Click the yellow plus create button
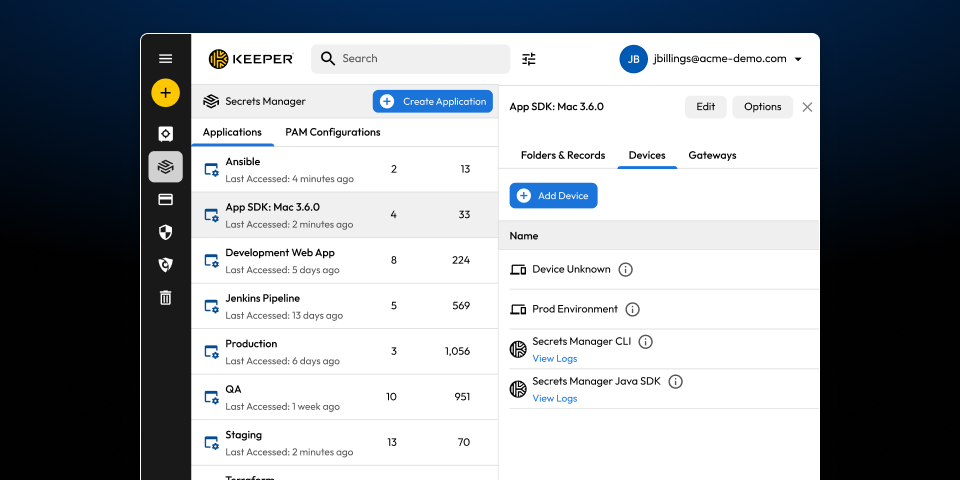 [x=165, y=93]
